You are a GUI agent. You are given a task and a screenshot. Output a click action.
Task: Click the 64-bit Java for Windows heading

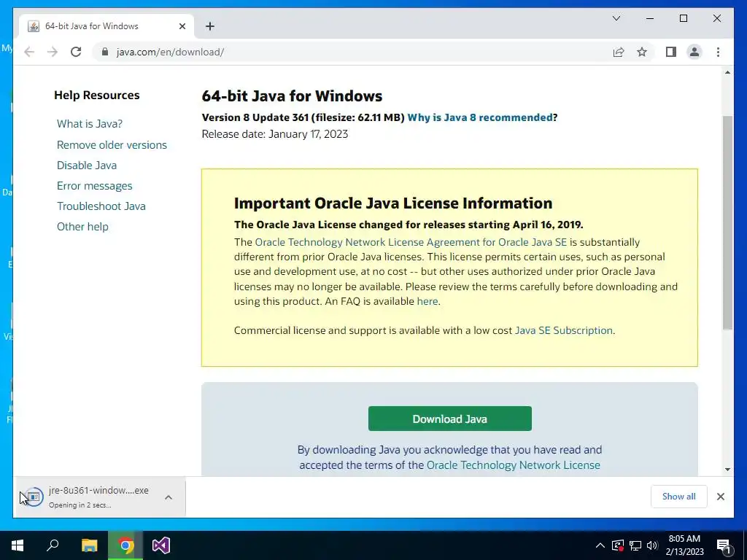coord(292,96)
